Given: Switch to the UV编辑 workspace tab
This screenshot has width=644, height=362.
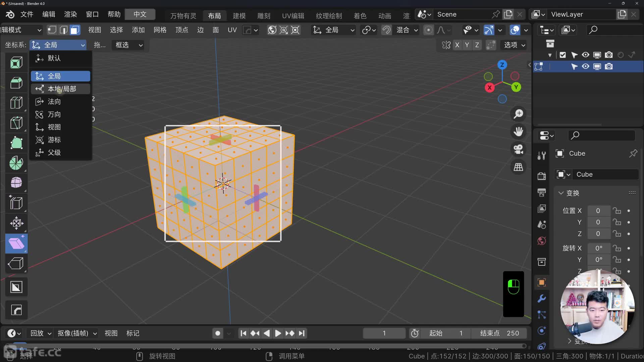Looking at the screenshot, I should coord(293,16).
